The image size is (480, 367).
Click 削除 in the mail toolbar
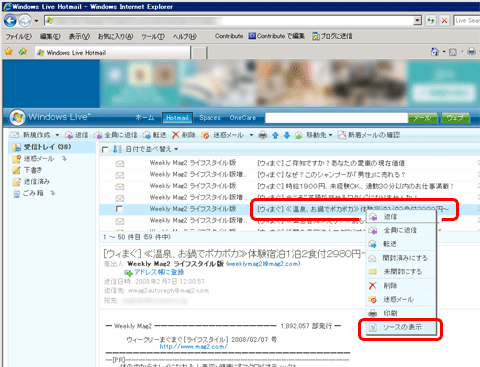(183, 135)
